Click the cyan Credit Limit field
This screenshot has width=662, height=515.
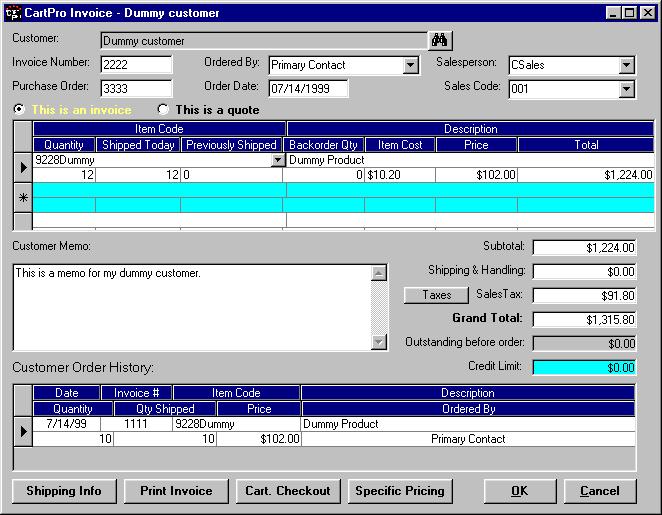[584, 367]
